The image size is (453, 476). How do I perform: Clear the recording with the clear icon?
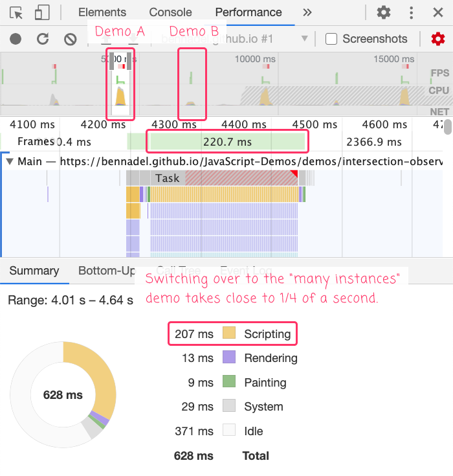(x=71, y=39)
